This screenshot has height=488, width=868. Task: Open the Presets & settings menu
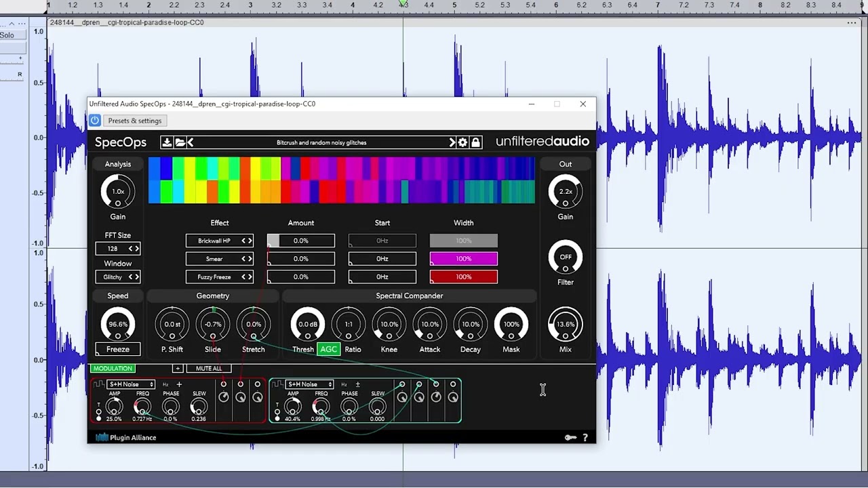coord(134,121)
